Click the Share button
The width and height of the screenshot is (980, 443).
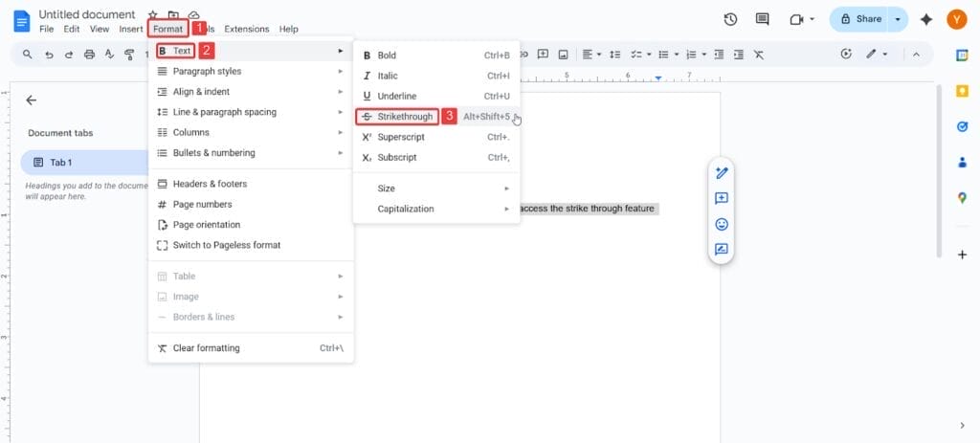[x=860, y=19]
